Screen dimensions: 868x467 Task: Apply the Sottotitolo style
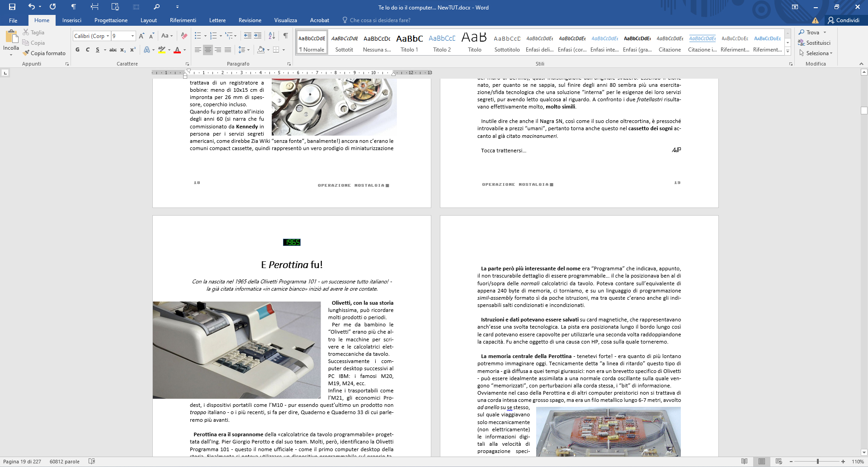point(507,42)
